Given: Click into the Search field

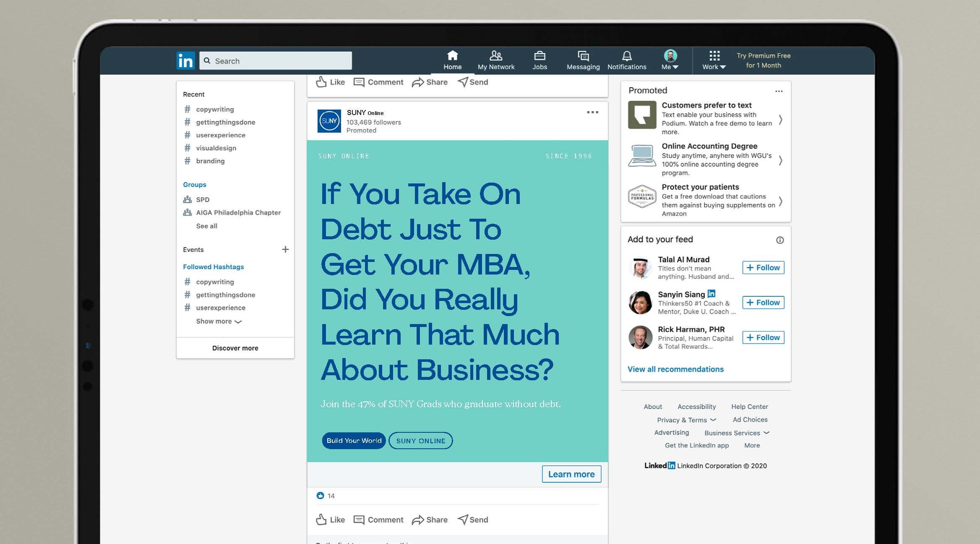Looking at the screenshot, I should (276, 61).
